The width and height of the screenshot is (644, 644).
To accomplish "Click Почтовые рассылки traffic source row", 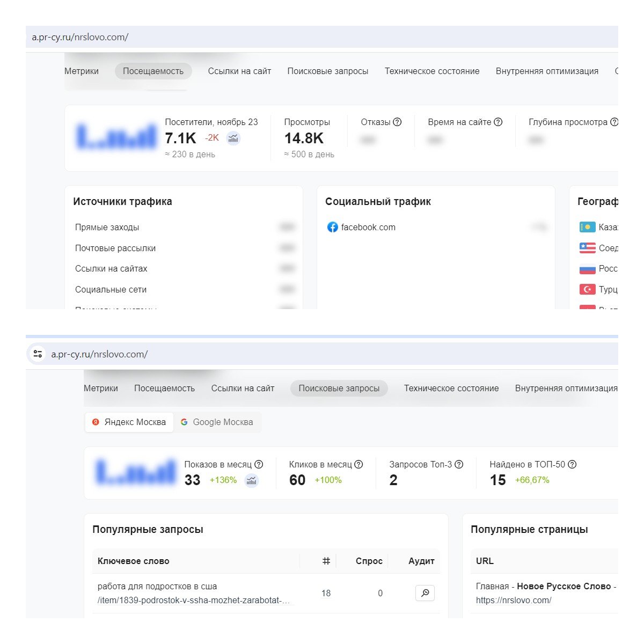I will coord(185,248).
